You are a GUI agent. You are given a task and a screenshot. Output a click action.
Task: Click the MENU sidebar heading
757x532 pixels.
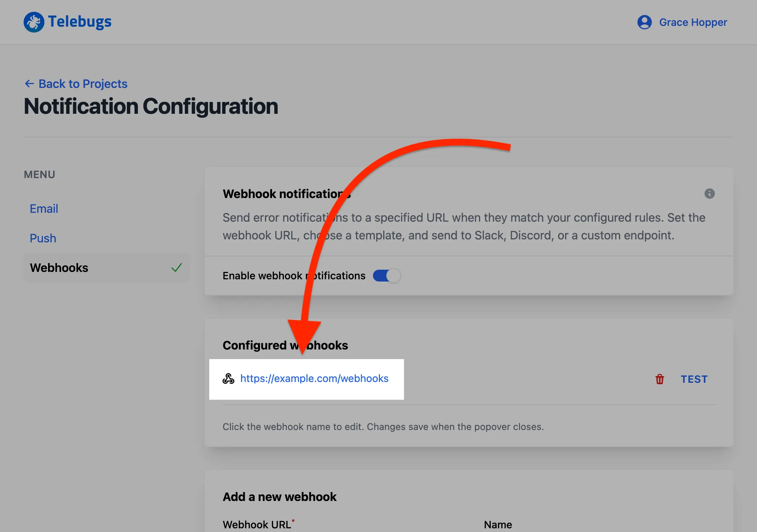point(40,174)
